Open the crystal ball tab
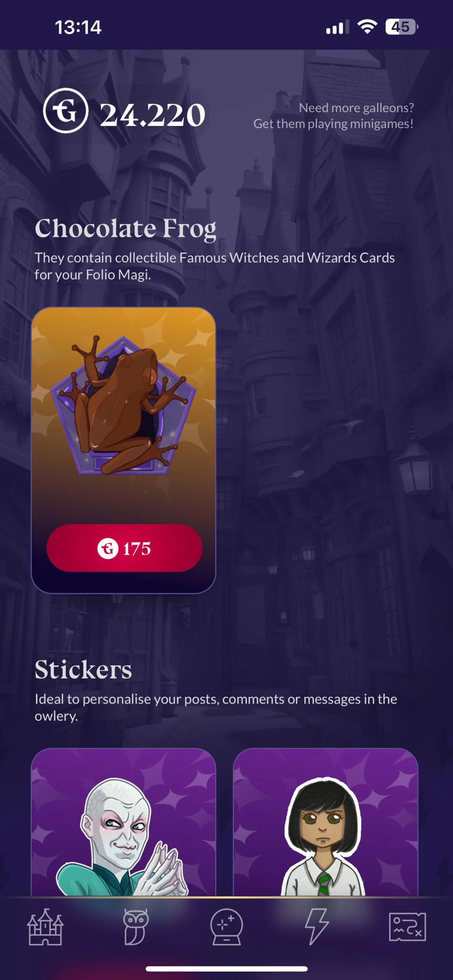453x980 pixels. 226,927
